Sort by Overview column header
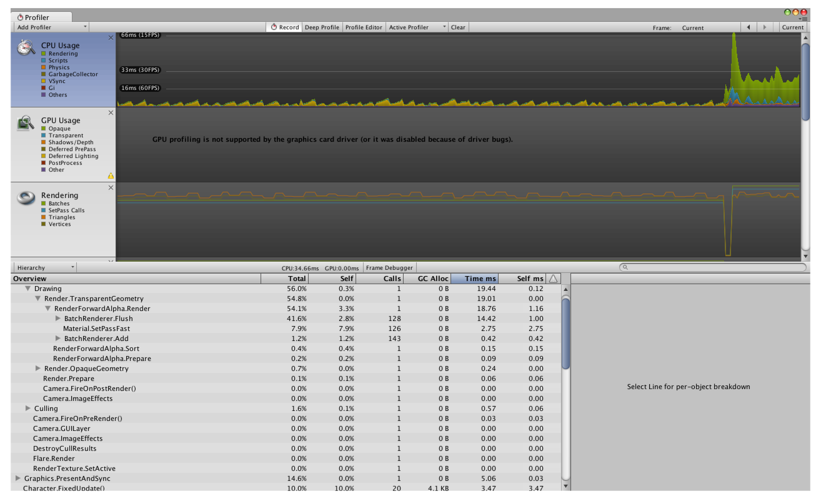The width and height of the screenshot is (821, 504). point(136,278)
